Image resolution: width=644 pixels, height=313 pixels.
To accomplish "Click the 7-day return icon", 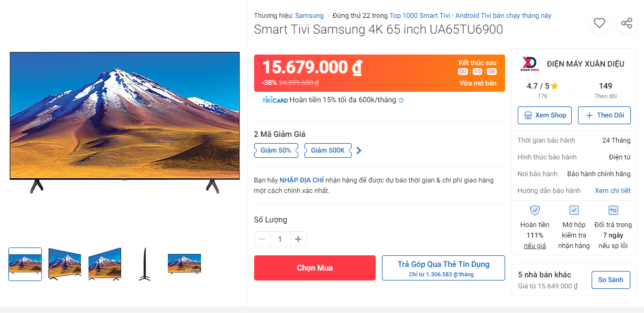I will coord(613,210).
